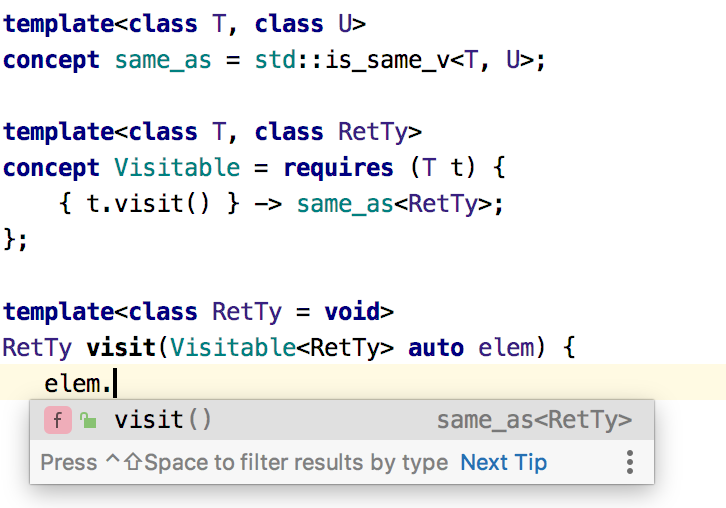The height and width of the screenshot is (508, 726).
Task: Click 'Visitable' in the concept definition
Action: click(177, 167)
